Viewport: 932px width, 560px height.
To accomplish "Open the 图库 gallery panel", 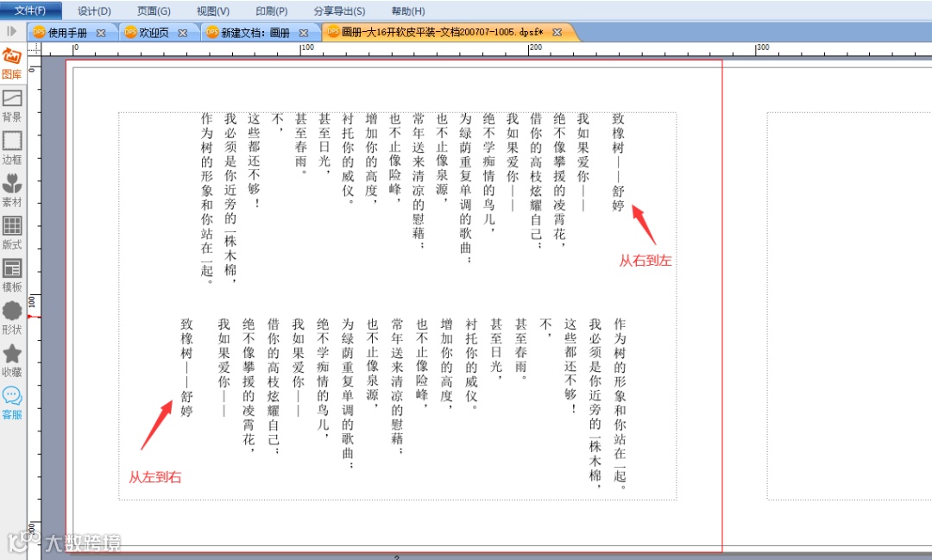I will [x=12, y=64].
